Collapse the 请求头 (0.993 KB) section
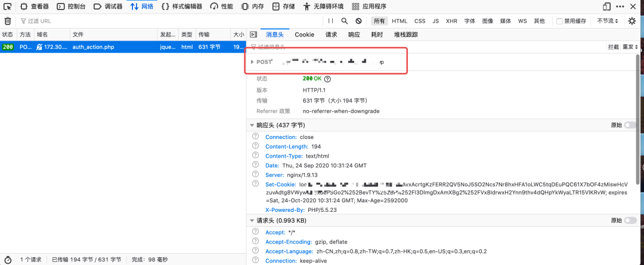 pos(252,221)
